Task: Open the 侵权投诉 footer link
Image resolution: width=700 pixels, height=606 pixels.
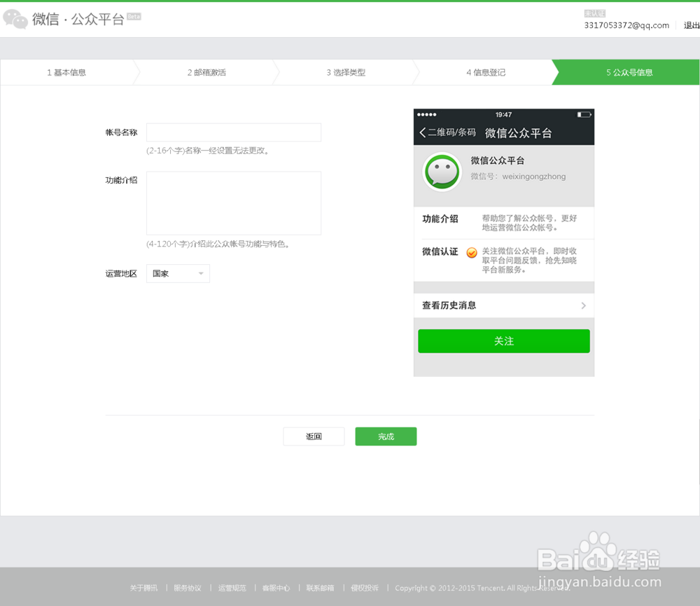Action: tap(364, 588)
